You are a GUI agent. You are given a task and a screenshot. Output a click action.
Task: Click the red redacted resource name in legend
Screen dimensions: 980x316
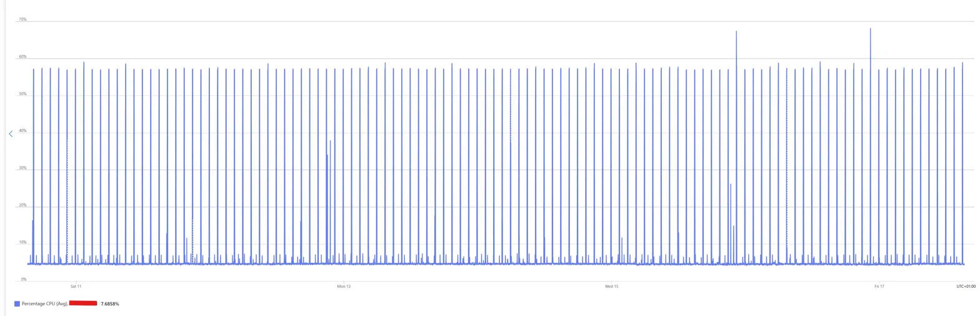(x=82, y=303)
